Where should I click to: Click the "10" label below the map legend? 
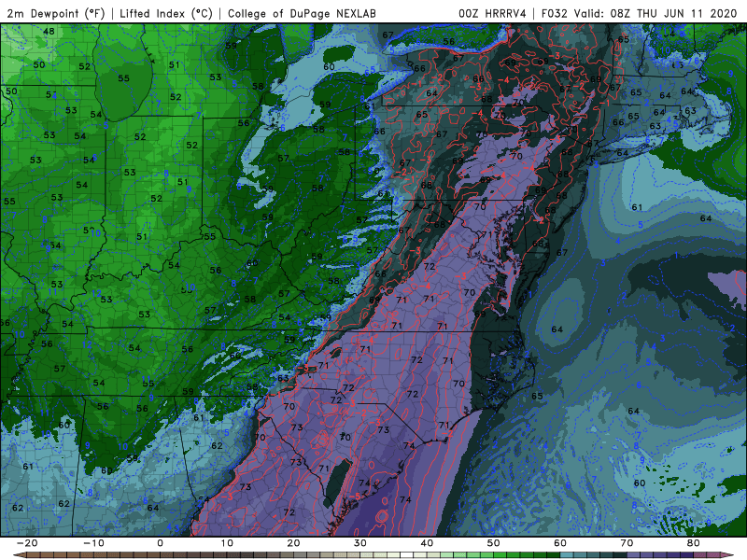click(x=227, y=543)
